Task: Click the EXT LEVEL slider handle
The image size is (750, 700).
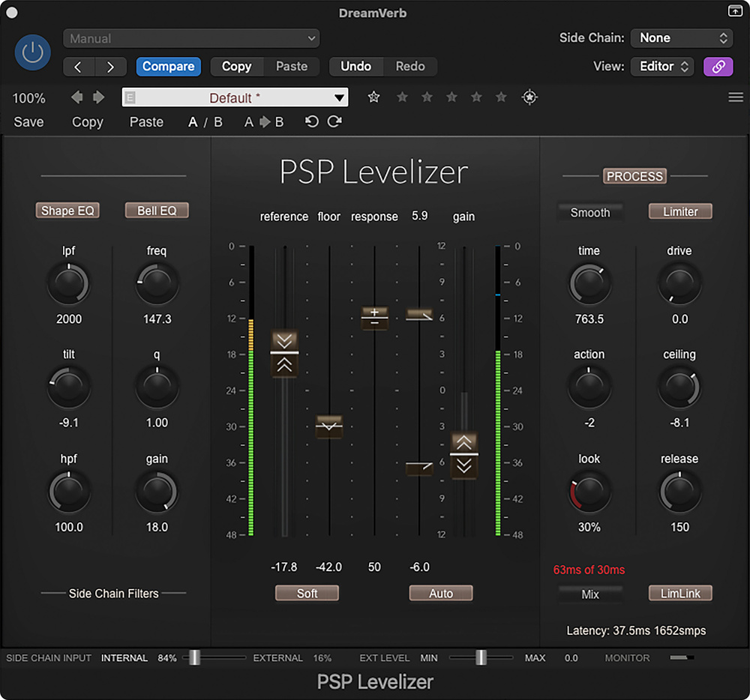Action: (481, 658)
